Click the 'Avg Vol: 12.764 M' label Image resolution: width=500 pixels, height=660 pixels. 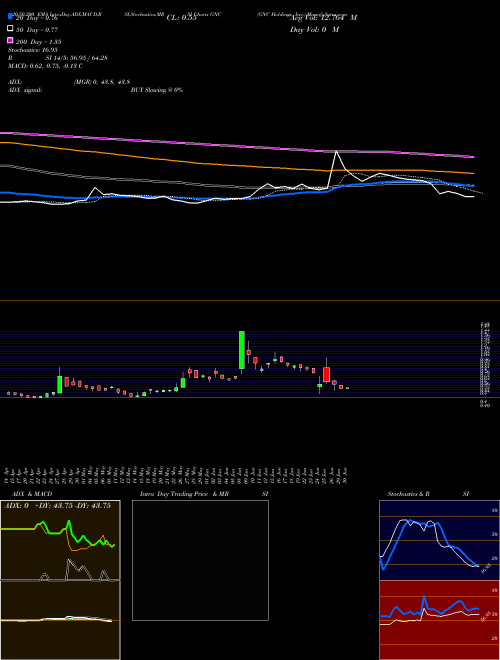(x=323, y=18)
